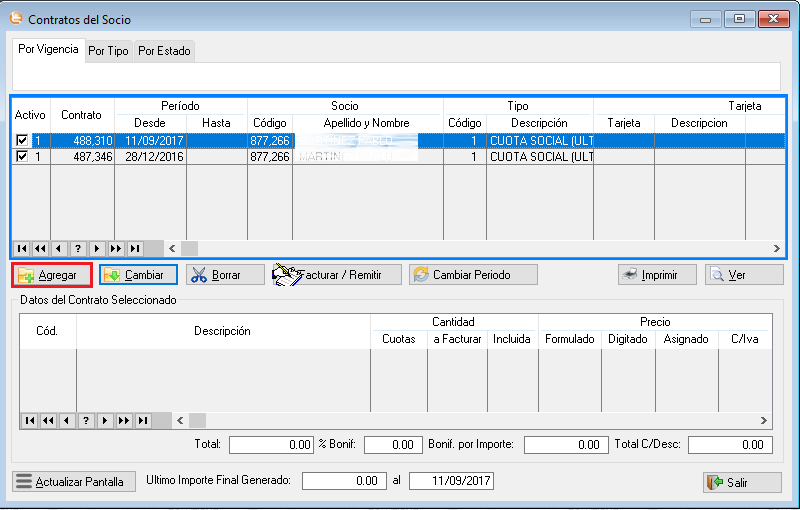Switch to the Por Tipo tab
The height and width of the screenshot is (510, 800).
[108, 51]
